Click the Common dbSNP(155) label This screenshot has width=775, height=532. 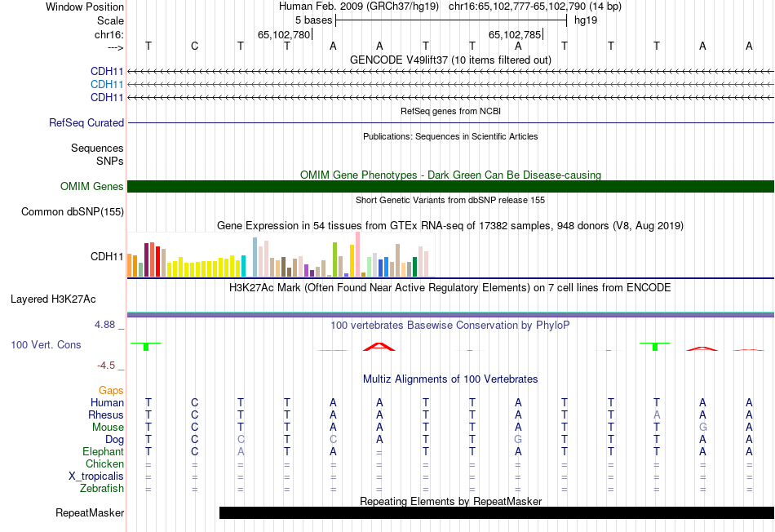73,211
